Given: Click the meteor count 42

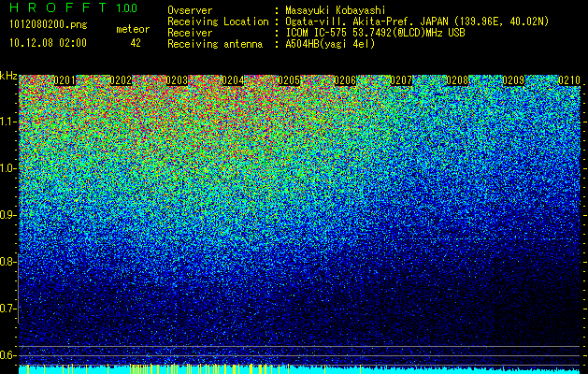Looking at the screenshot, I should pos(136,43).
